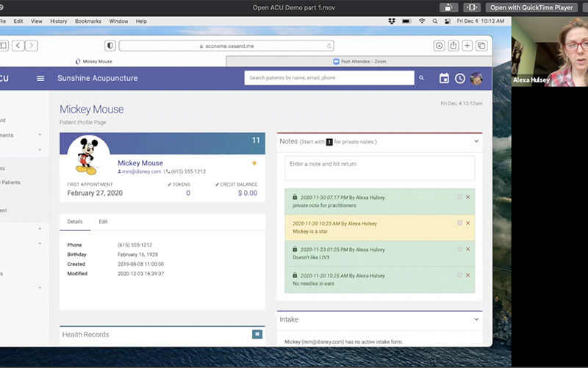The height and width of the screenshot is (368, 588).
Task: Reload the page in Safari
Action: [x=329, y=46]
